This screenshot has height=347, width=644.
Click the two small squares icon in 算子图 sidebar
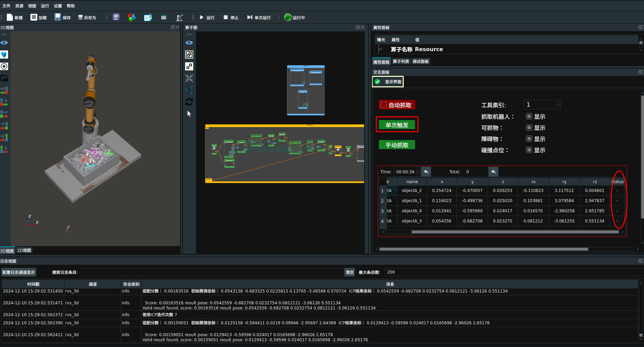[189, 66]
